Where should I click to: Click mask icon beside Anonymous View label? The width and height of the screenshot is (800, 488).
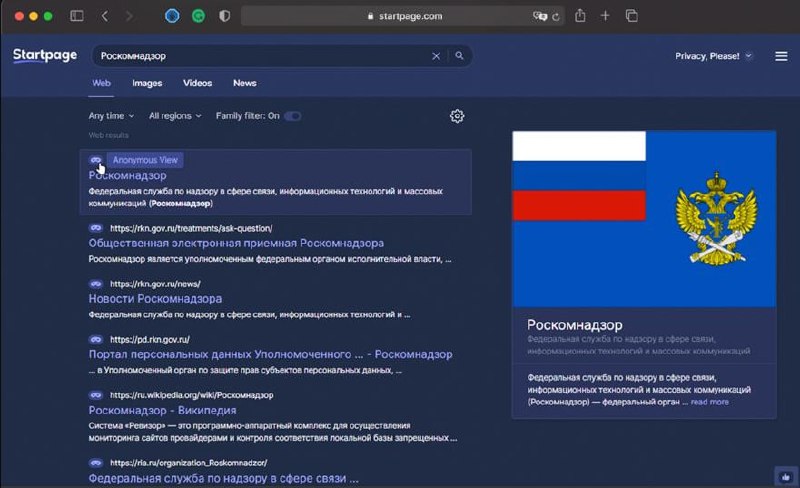click(x=95, y=160)
